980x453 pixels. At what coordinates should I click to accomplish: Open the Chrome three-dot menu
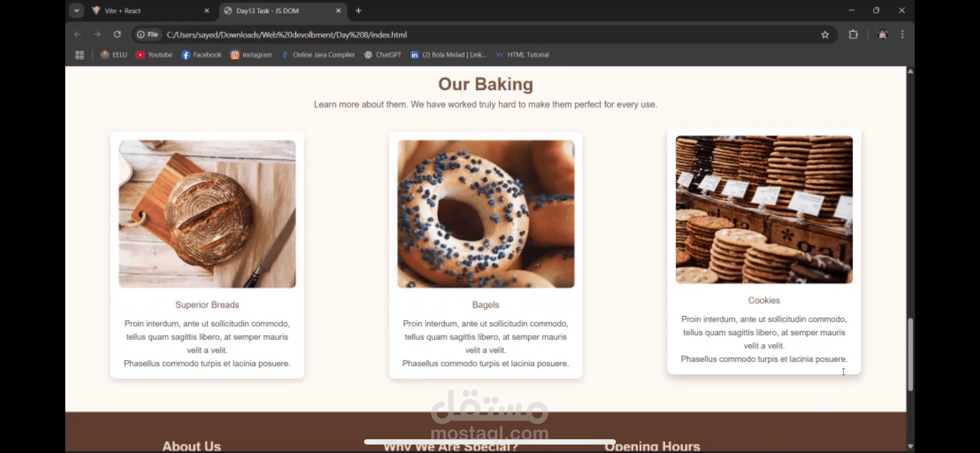point(902,35)
